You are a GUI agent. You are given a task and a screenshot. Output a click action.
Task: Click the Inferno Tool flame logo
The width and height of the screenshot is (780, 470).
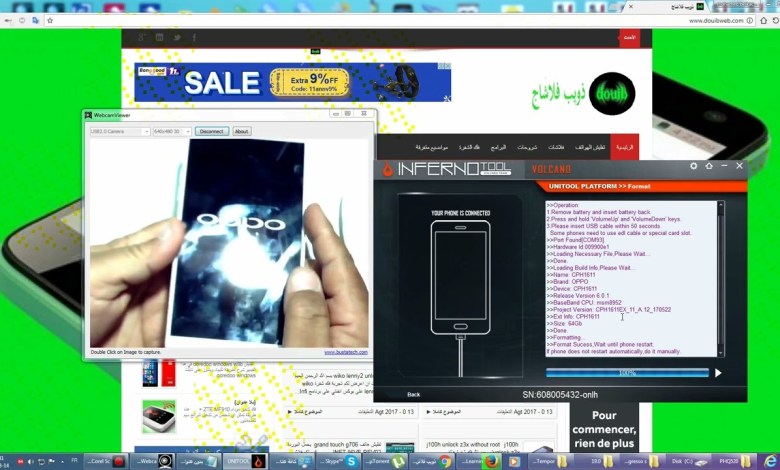pyautogui.click(x=388, y=170)
